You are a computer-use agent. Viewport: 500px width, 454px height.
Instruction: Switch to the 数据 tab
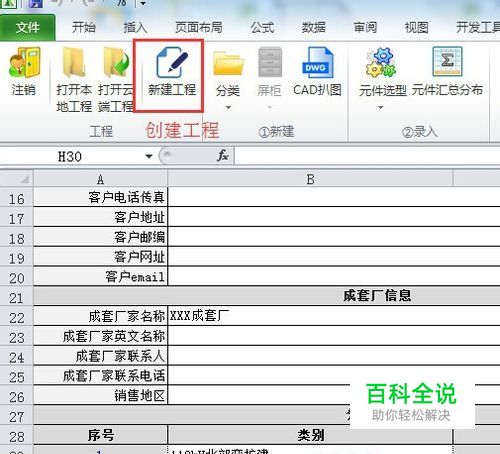pyautogui.click(x=314, y=27)
